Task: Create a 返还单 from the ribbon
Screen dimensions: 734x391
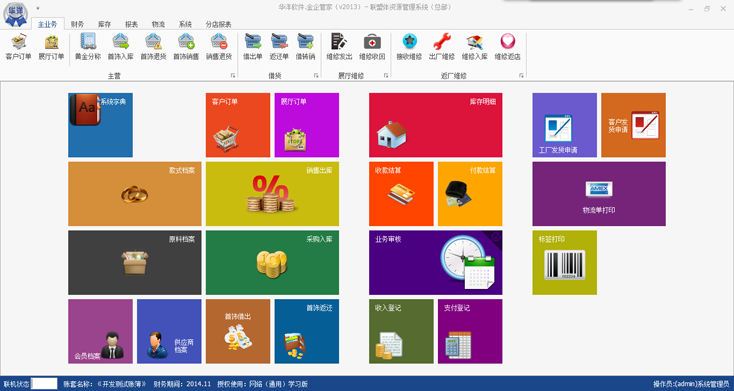Action: pyautogui.click(x=279, y=47)
